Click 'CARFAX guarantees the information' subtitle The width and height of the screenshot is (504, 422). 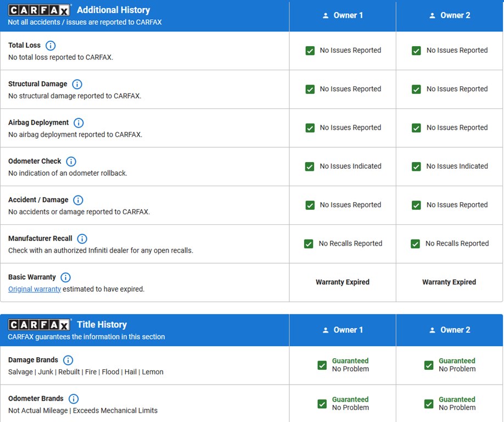coord(86,337)
